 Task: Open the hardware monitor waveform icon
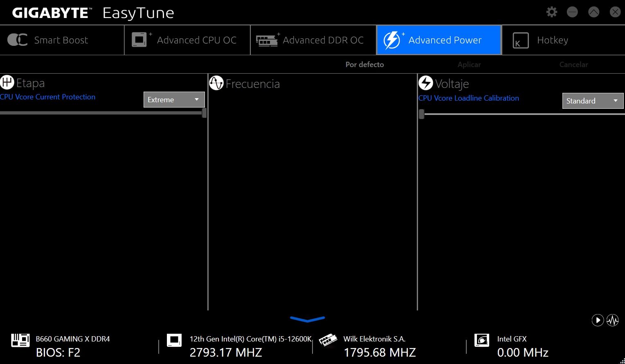[x=613, y=320]
